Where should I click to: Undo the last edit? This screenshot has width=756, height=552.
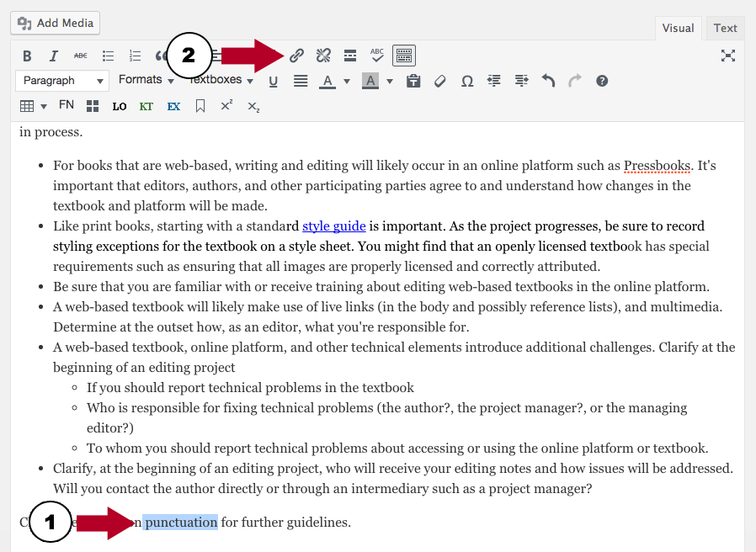548,81
